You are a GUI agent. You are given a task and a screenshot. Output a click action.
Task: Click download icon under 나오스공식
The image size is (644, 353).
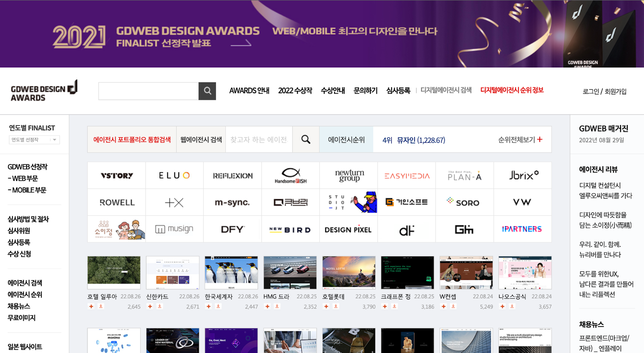click(x=512, y=306)
